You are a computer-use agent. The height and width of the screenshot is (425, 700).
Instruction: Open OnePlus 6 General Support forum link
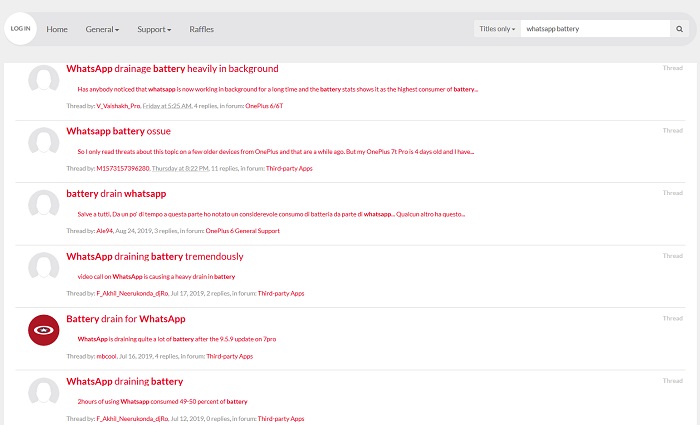(x=243, y=231)
